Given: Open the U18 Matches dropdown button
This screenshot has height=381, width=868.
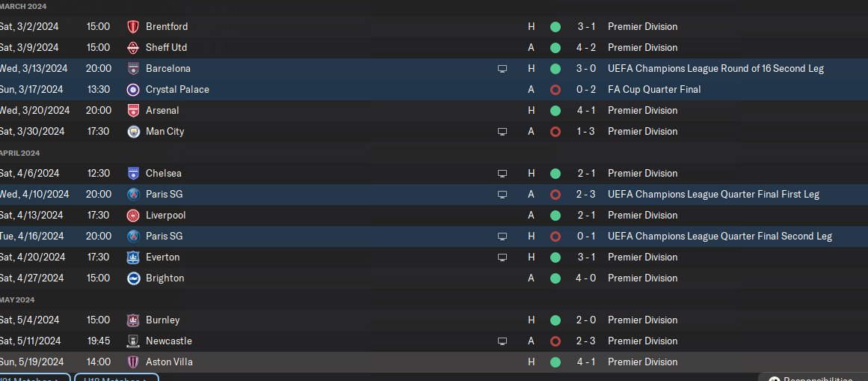Looking at the screenshot, I should pos(116,377).
